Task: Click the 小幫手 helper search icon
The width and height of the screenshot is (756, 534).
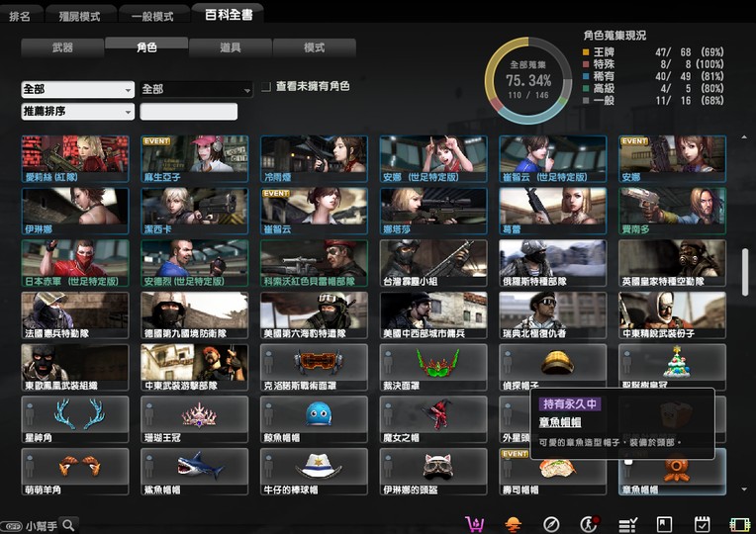Action: (68, 526)
